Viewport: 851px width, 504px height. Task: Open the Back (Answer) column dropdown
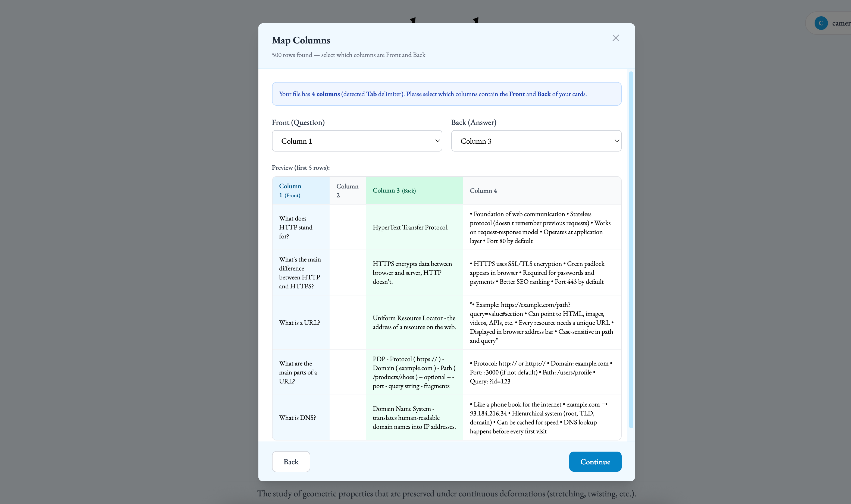click(x=536, y=141)
